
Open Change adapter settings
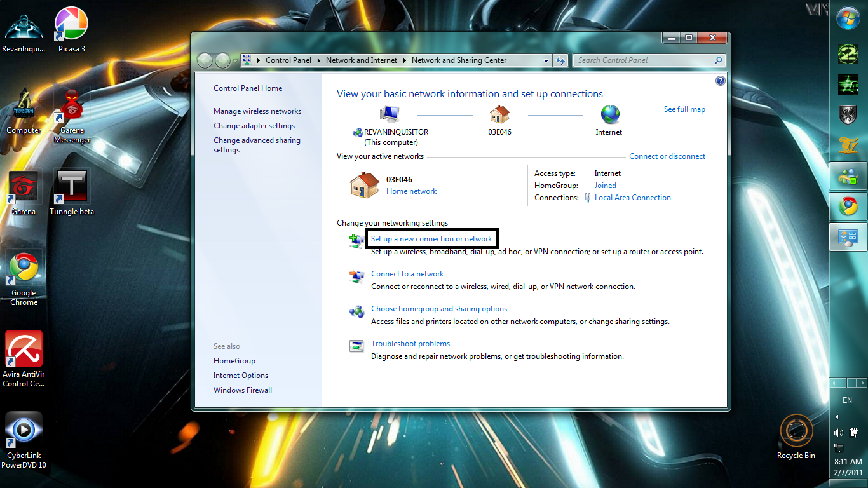click(254, 126)
